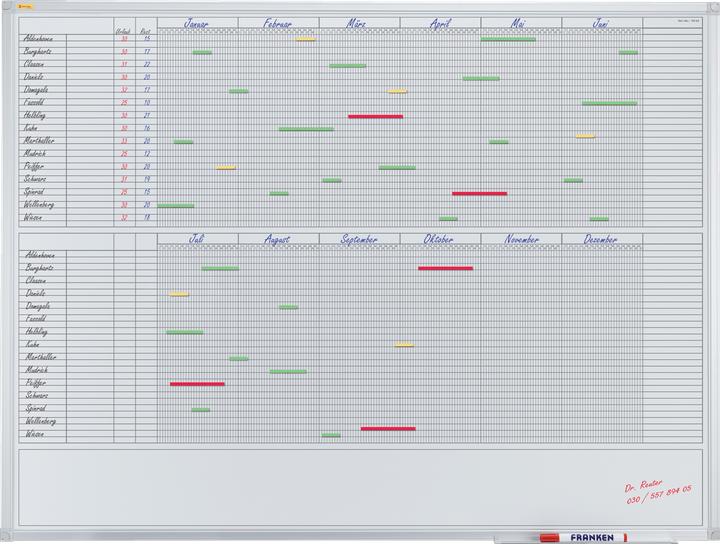The height and width of the screenshot is (544, 720).
Task: Select the green strip under Juni in Burghartz row, upper half
Action: point(628,53)
